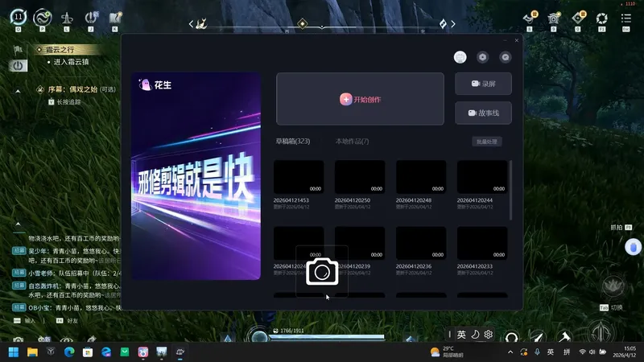Image resolution: width=644 pixels, height=362 pixels.
Task: Click the drafts list vertical scrollbar
Action: point(510,190)
